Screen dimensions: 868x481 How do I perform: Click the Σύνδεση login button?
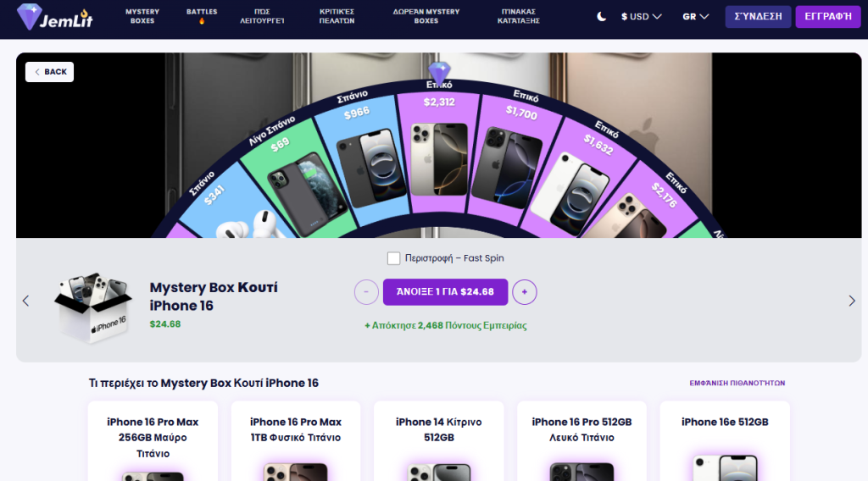[758, 17]
